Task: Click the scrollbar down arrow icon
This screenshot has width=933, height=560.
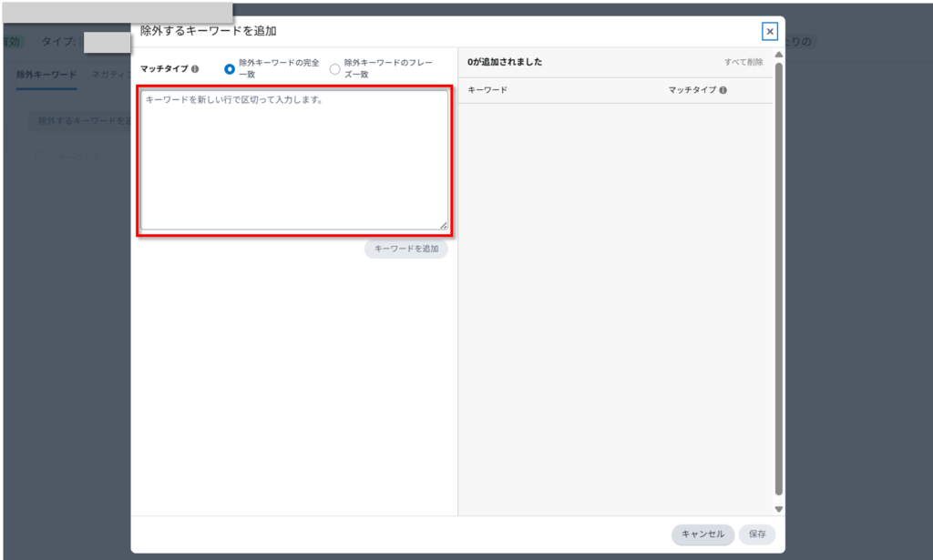Action: click(x=777, y=510)
